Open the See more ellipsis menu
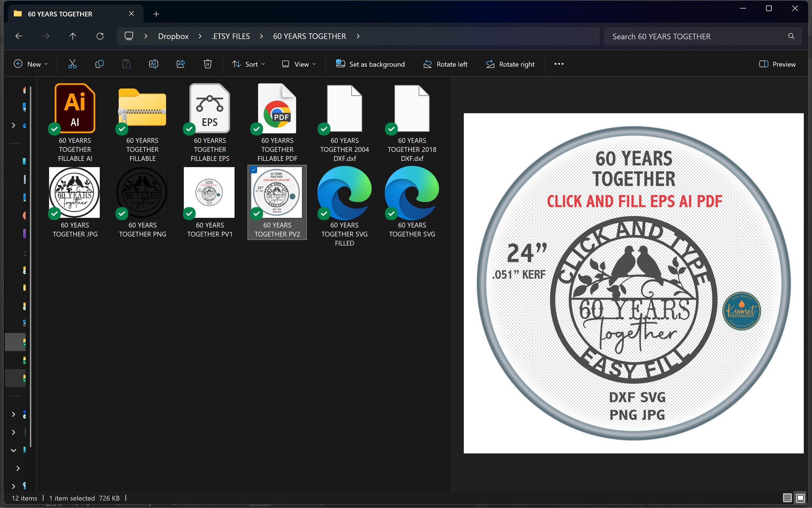Viewport: 812px width, 508px height. (559, 64)
